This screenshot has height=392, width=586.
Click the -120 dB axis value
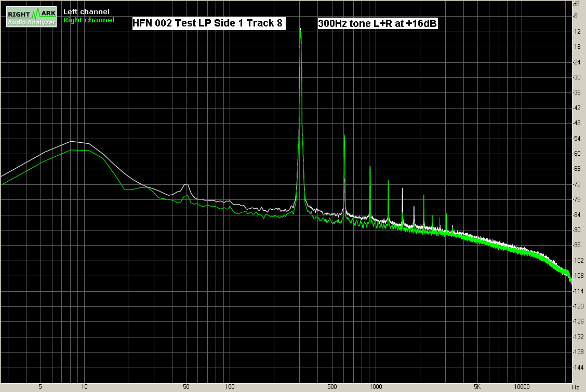tap(578, 306)
